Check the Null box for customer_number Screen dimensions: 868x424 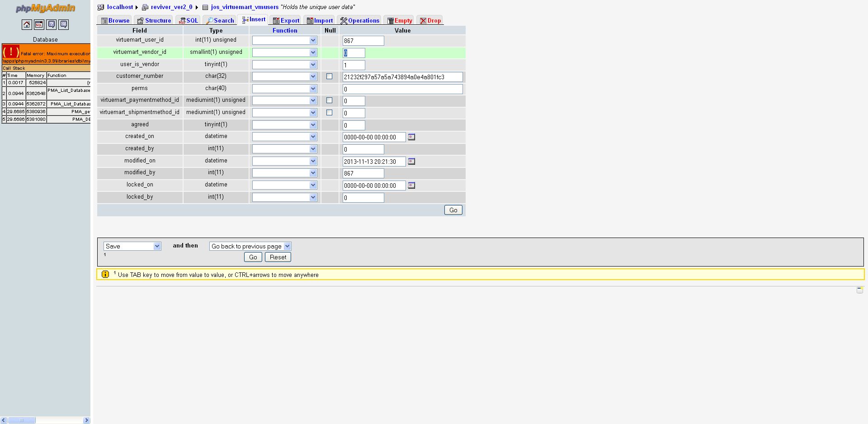(329, 76)
